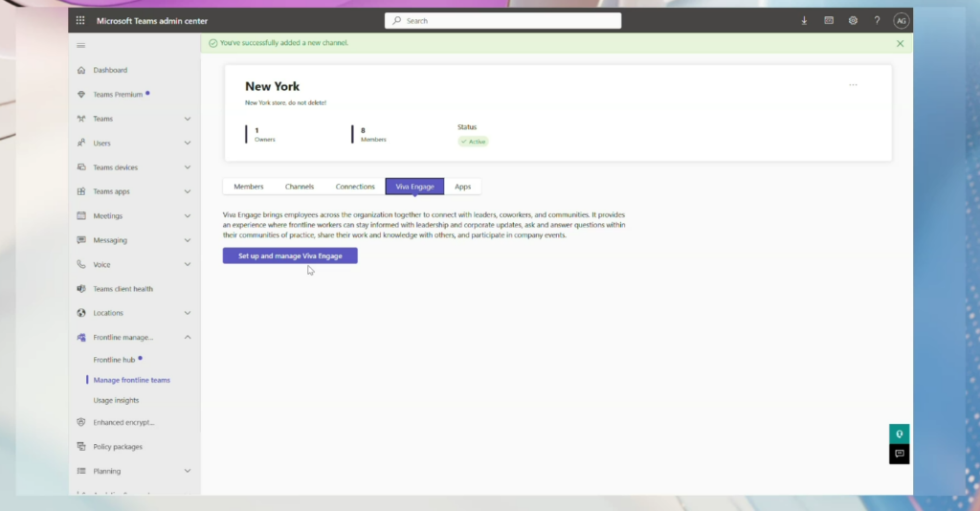Screen dimensions: 980x511
Task: Click the Microsoft Teams admin center title
Action: point(152,21)
